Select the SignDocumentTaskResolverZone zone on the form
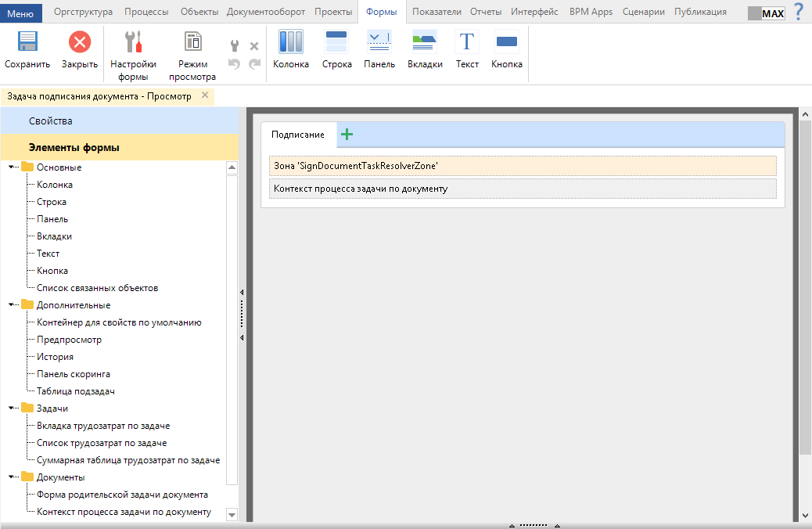Viewport: 812px width, 529px height. 522,166
